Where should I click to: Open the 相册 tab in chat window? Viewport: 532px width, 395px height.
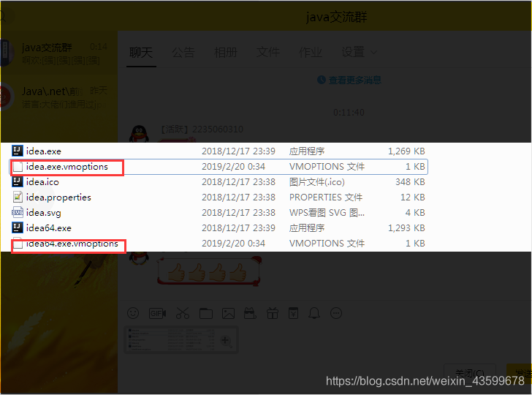click(226, 53)
